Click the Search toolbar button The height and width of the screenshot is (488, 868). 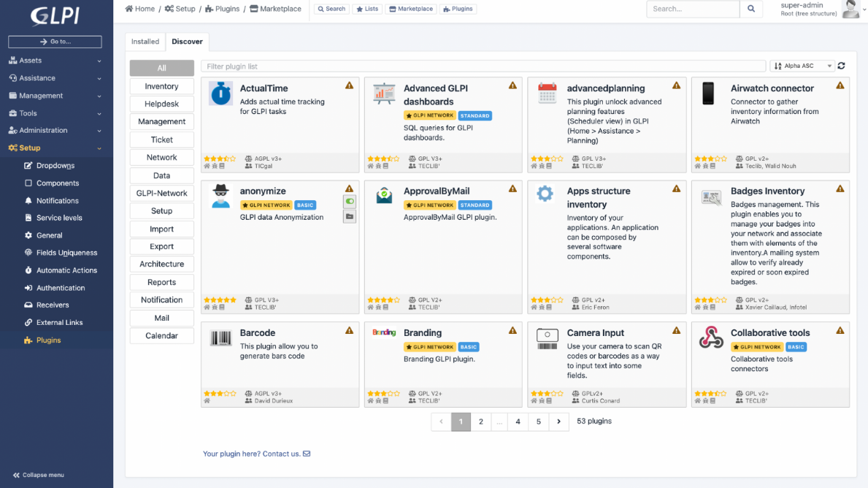point(331,9)
